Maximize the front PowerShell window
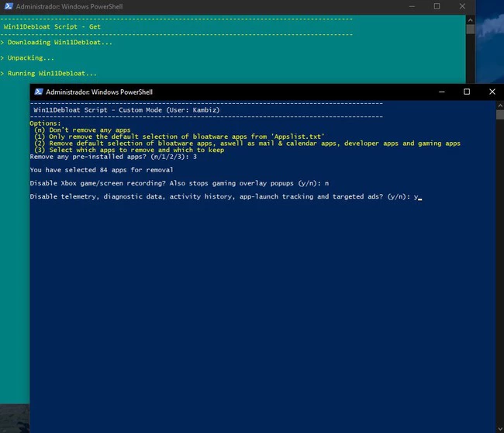Screen dimensions: 504x433 [x=466, y=92]
